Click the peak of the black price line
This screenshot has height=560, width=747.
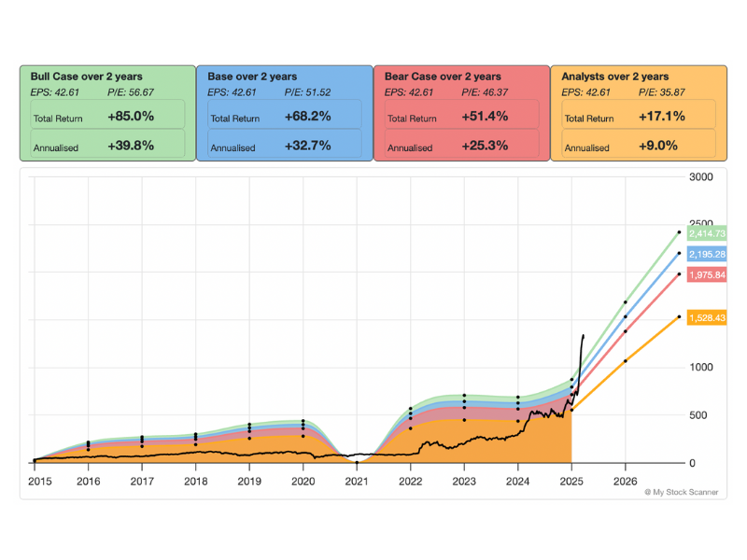tap(584, 335)
